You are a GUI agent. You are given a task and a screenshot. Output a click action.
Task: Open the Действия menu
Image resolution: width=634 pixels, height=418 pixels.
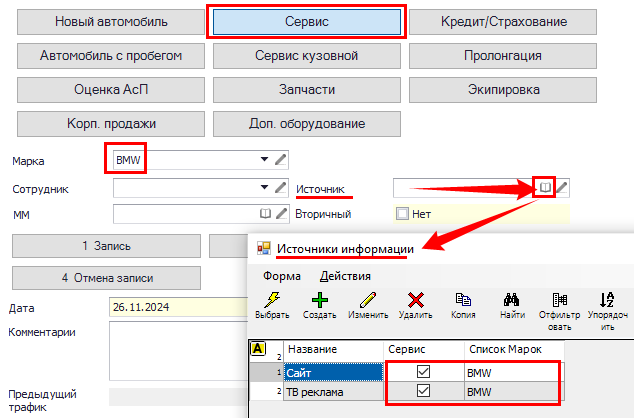(x=345, y=275)
